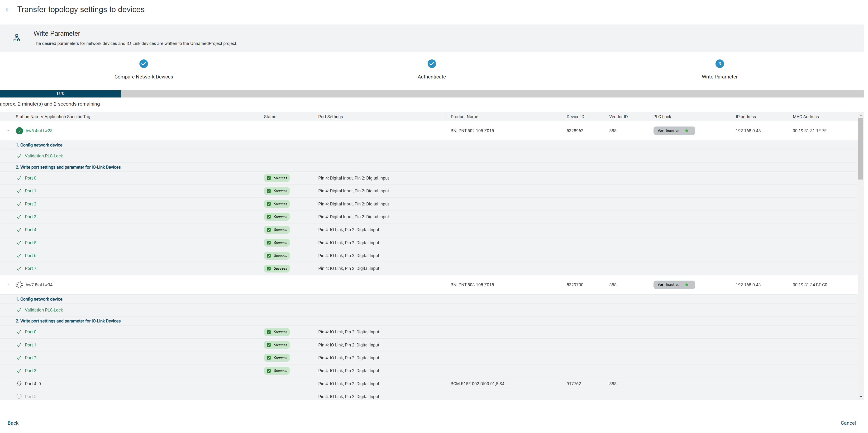Image resolution: width=868 pixels, height=433 pixels.
Task: Click the 14% progress bar
Action: tap(60, 94)
